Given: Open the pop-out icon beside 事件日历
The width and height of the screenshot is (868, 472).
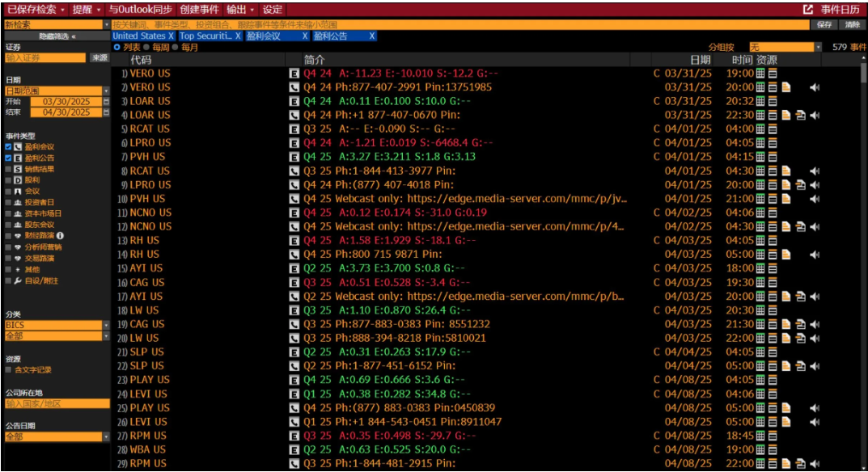Looking at the screenshot, I should point(807,10).
